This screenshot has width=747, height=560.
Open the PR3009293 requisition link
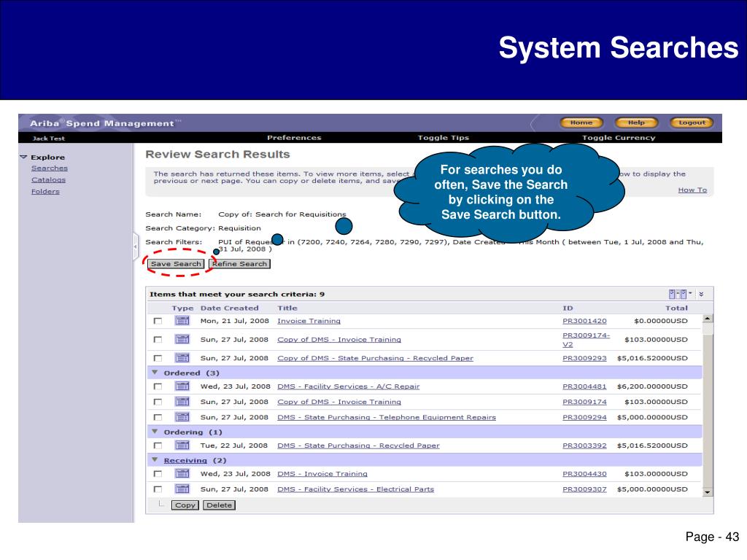(x=584, y=358)
